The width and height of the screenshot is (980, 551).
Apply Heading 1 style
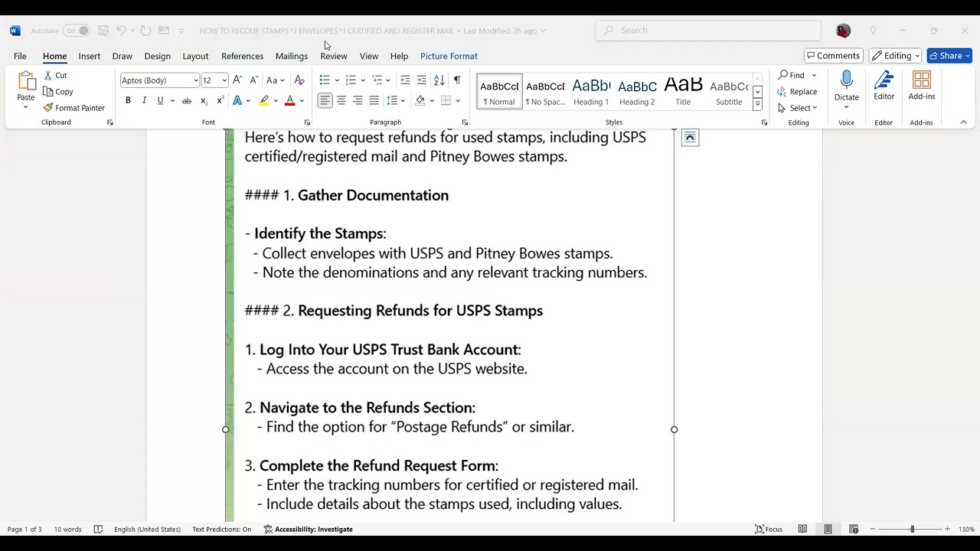pyautogui.click(x=591, y=91)
